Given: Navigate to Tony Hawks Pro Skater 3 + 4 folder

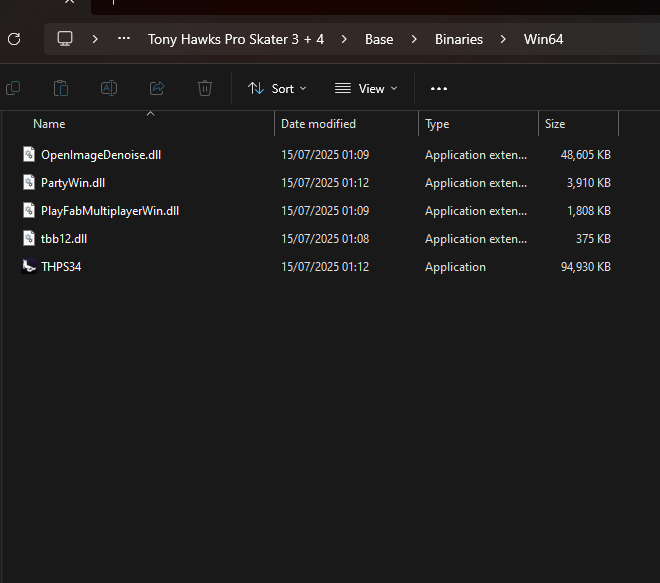Looking at the screenshot, I should coord(235,39).
